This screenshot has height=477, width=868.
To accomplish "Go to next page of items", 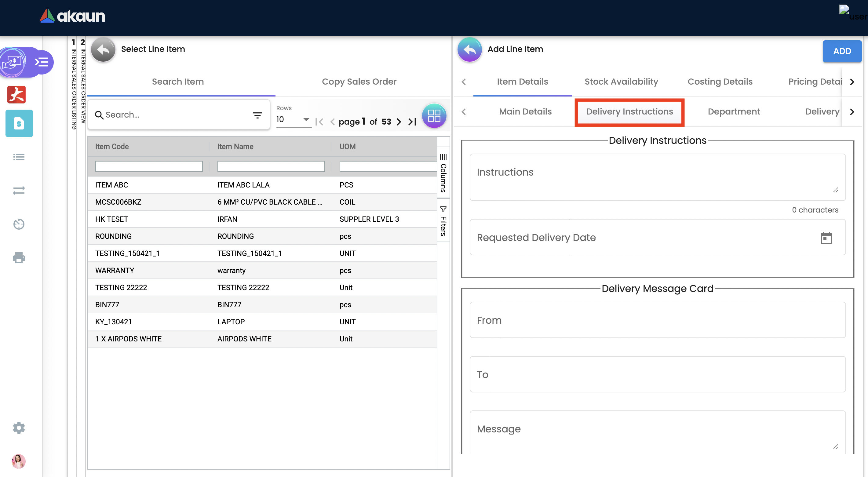I will [x=399, y=122].
